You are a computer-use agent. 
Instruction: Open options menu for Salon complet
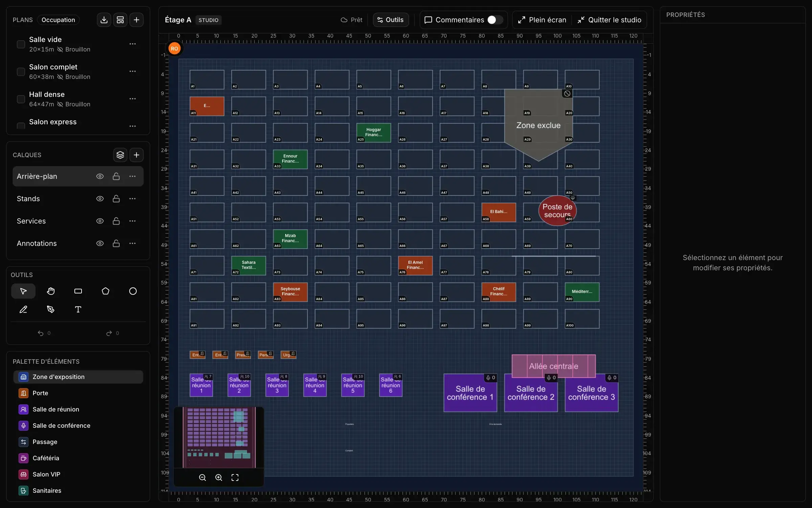133,71
